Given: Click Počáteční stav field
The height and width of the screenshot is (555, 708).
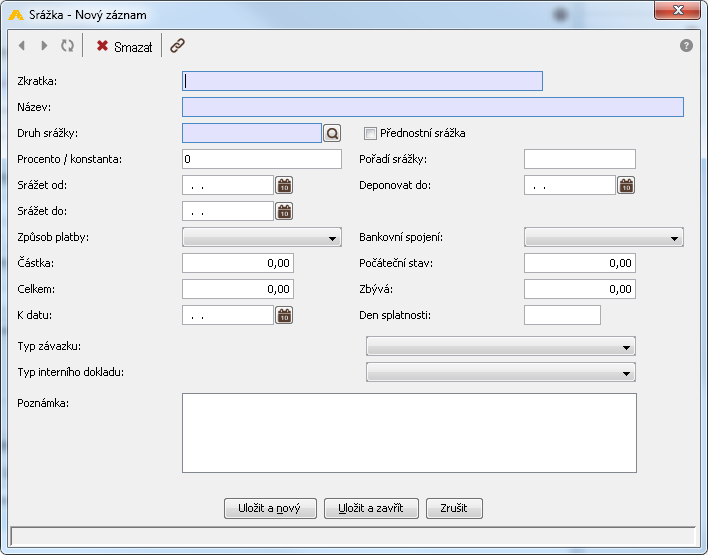Looking at the screenshot, I should pyautogui.click(x=580, y=263).
